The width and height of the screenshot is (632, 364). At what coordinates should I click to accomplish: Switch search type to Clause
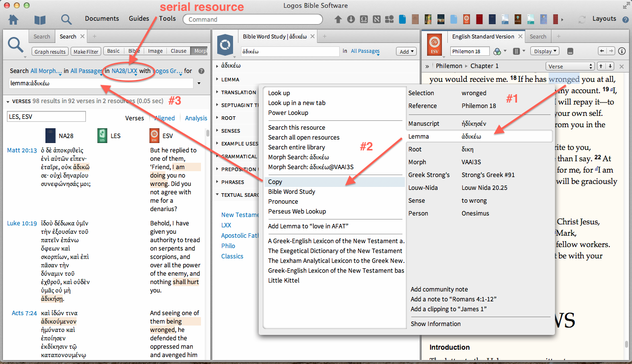click(178, 51)
